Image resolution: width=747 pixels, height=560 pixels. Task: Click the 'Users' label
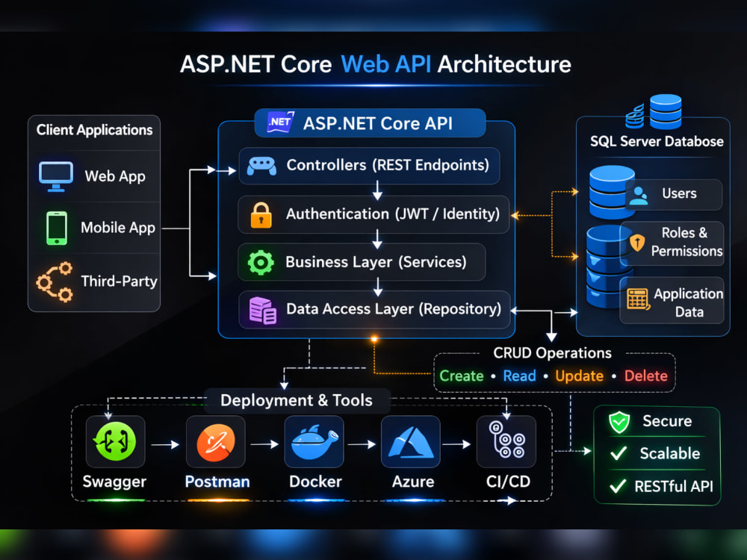tap(679, 193)
